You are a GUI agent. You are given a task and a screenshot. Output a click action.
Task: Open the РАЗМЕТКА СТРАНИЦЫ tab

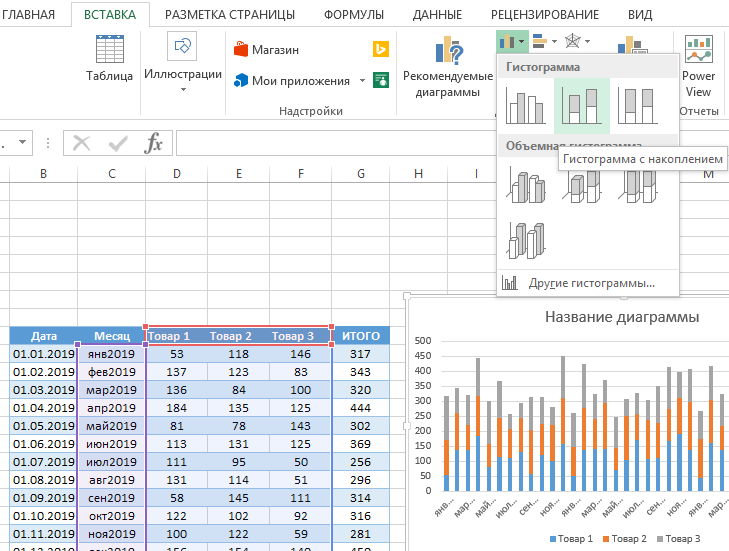click(x=229, y=15)
